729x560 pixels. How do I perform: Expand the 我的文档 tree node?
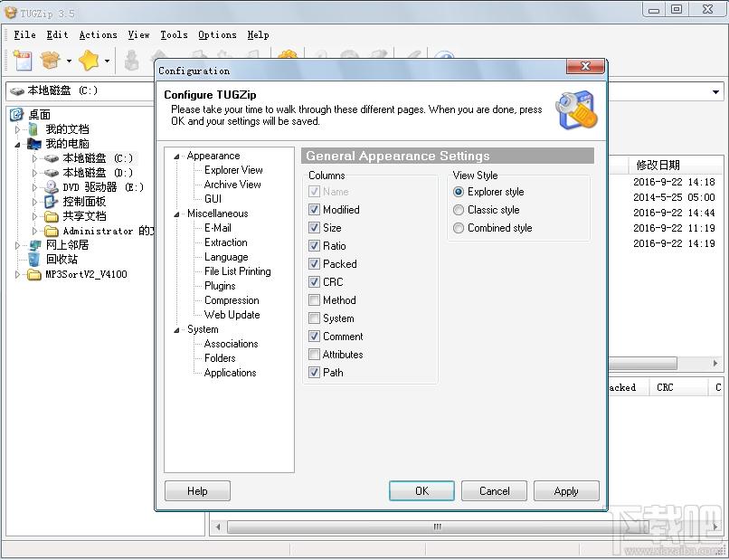18,129
